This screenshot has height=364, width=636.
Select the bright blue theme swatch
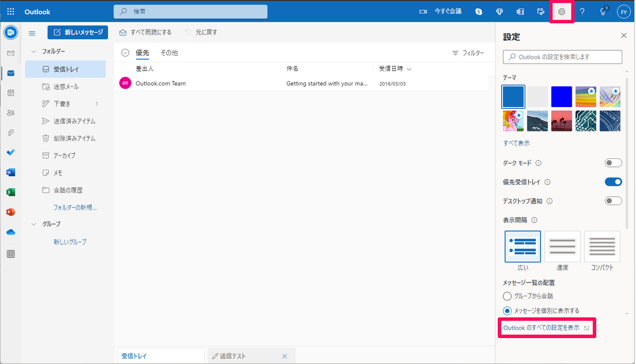point(562,97)
